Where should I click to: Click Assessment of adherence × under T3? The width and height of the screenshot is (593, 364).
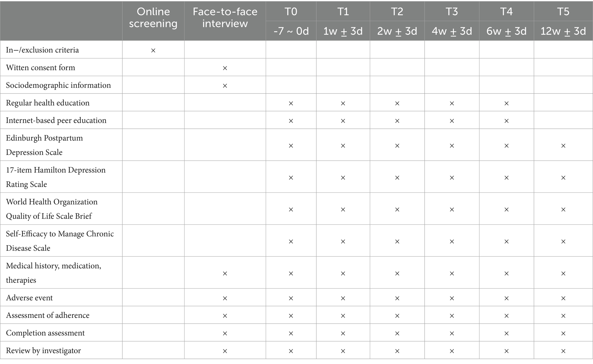click(452, 316)
